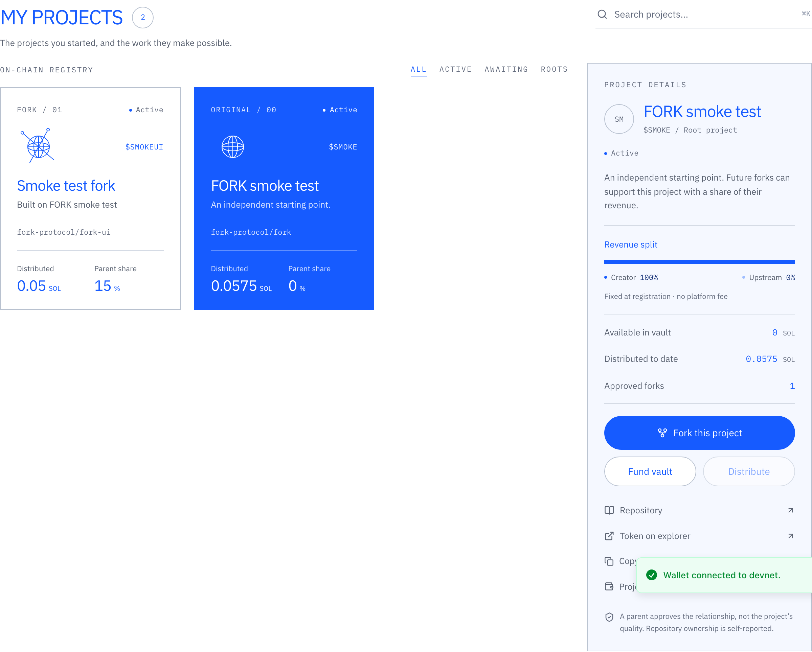Image resolution: width=812 pixels, height=652 pixels.
Task: Click the Repository book icon
Action: coord(609,510)
